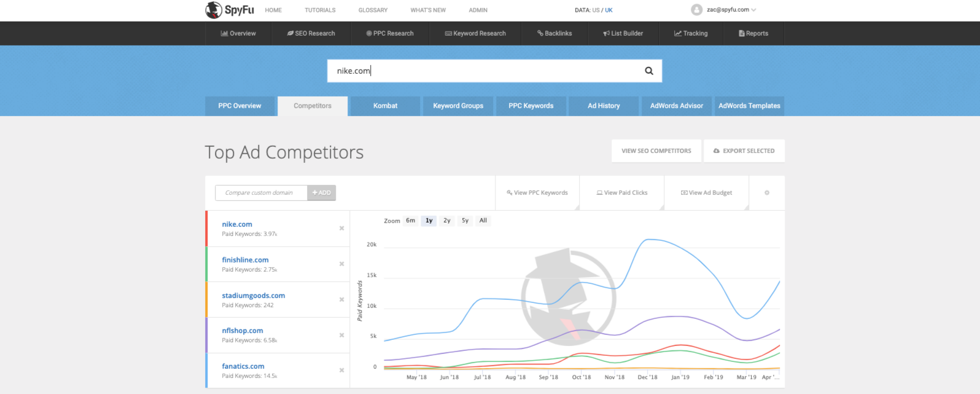Set chart zoom to 5y
This screenshot has width=980, height=394.
pos(465,221)
